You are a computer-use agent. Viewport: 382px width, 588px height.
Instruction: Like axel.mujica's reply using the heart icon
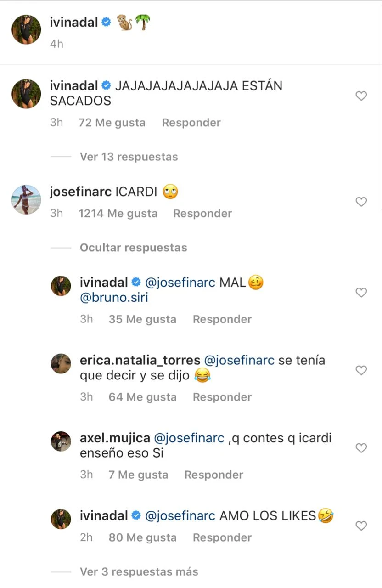(x=361, y=448)
